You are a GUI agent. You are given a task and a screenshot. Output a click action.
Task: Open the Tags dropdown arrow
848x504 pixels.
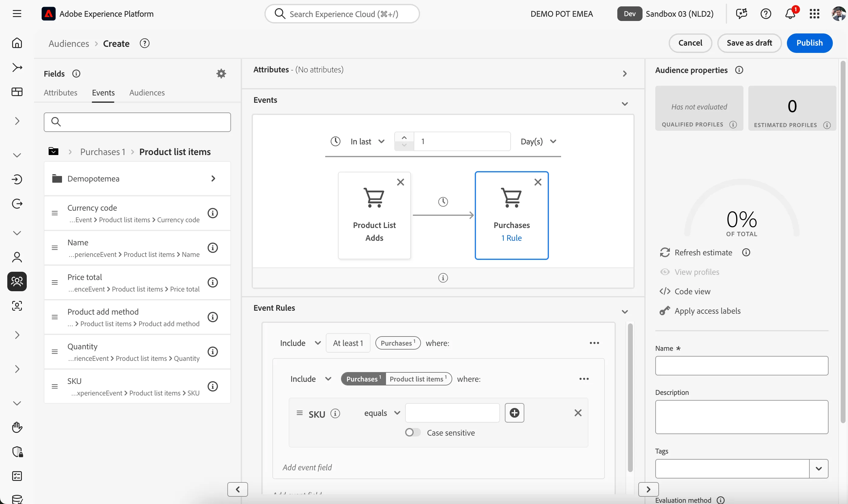point(819,469)
